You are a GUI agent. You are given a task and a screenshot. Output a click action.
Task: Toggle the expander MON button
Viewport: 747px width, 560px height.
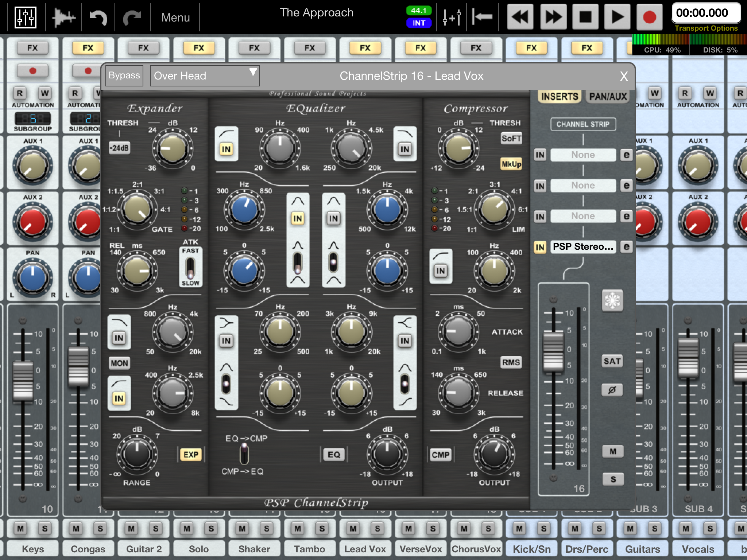coord(119,363)
